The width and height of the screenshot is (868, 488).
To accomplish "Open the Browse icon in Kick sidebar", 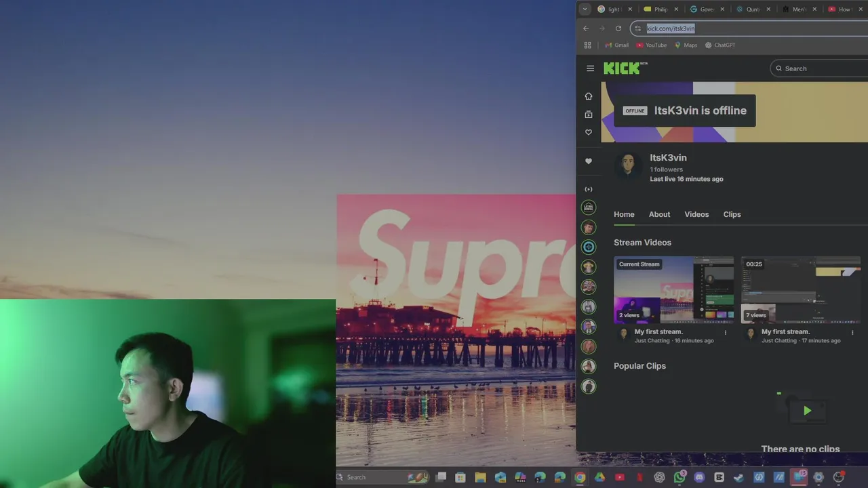I will (589, 115).
